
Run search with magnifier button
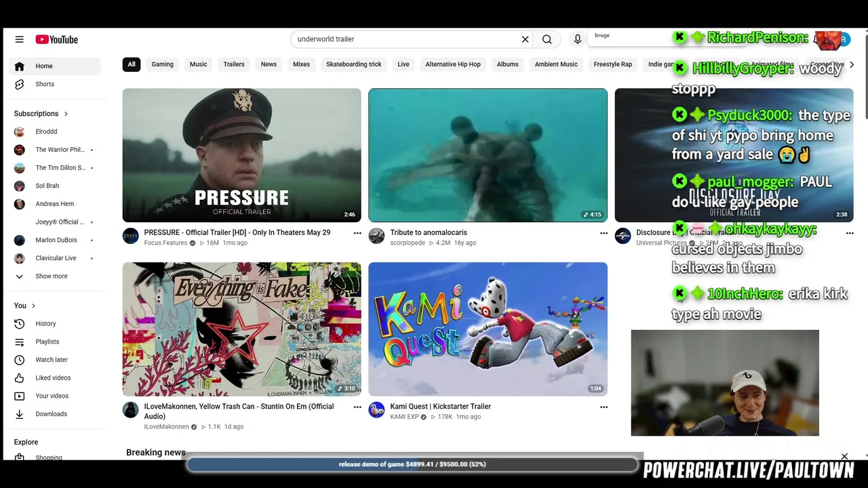click(547, 39)
